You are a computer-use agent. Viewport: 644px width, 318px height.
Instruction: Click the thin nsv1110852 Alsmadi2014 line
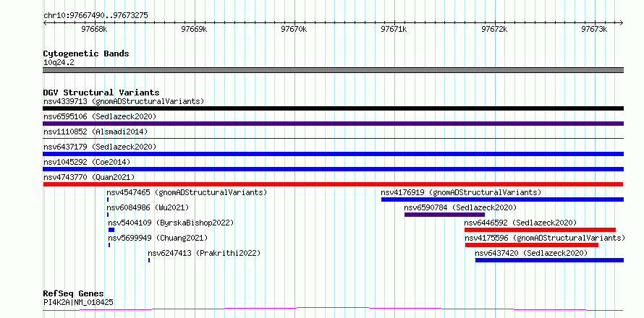coord(333,139)
